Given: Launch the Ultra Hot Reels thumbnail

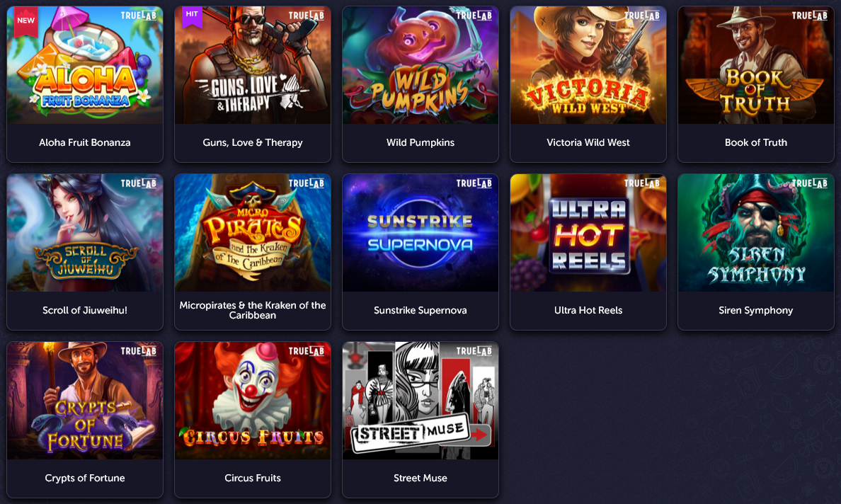Looking at the screenshot, I should (x=588, y=233).
